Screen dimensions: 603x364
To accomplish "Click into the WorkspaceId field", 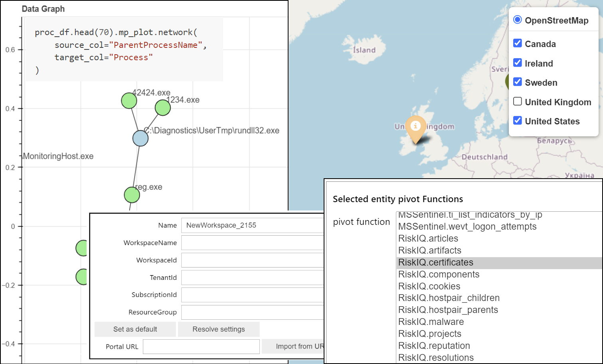I will (252, 260).
